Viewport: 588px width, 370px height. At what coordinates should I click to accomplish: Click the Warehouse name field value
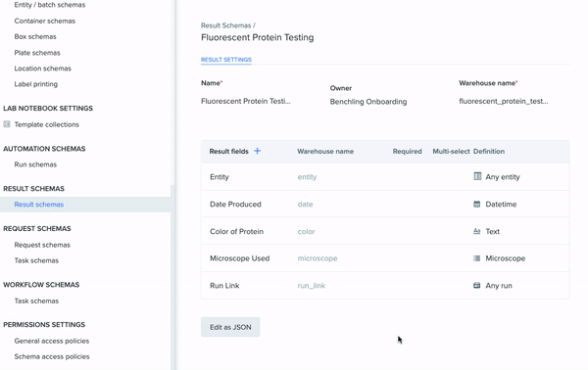(504, 101)
